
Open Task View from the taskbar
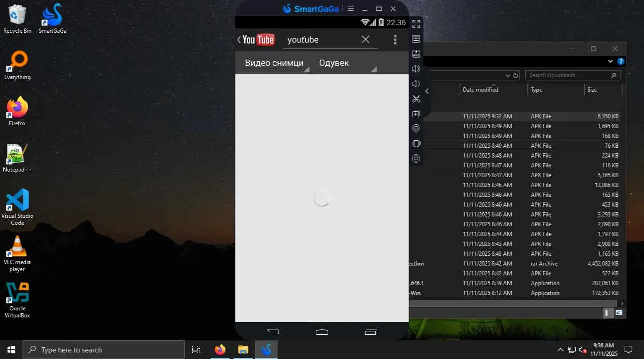(196, 350)
